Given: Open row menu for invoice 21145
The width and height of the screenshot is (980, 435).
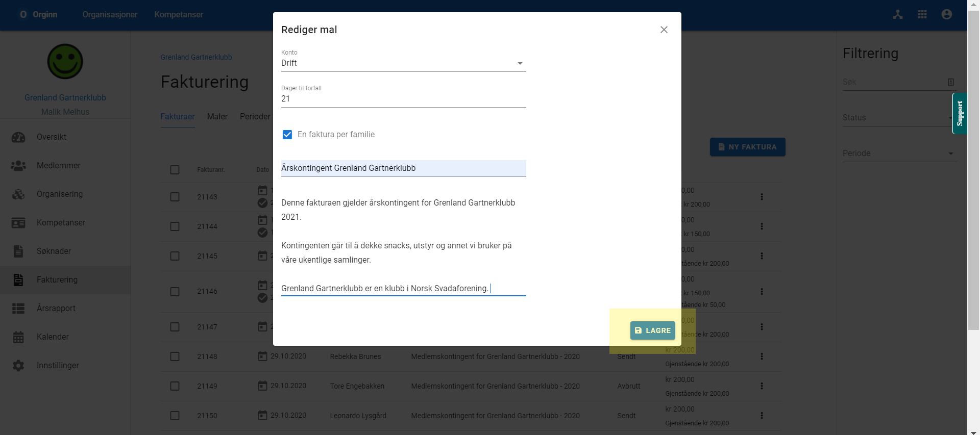Looking at the screenshot, I should (762, 256).
